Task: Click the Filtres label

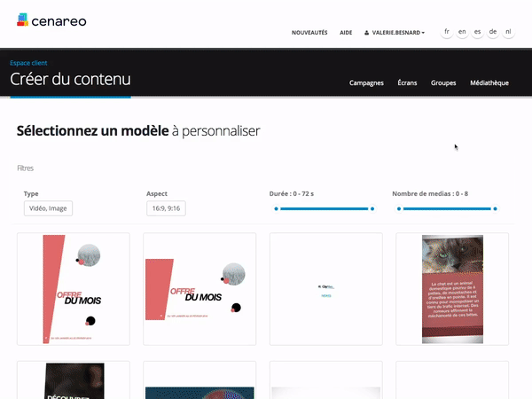Action: click(x=26, y=168)
